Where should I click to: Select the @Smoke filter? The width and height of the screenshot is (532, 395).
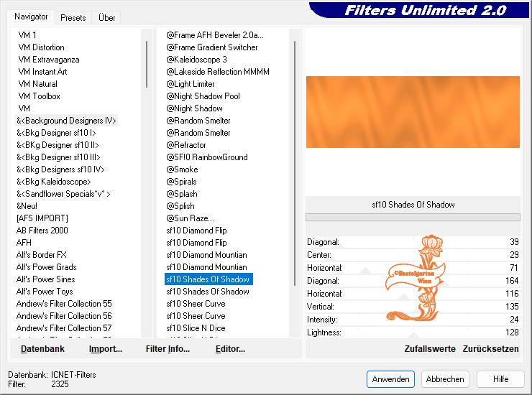coord(182,169)
